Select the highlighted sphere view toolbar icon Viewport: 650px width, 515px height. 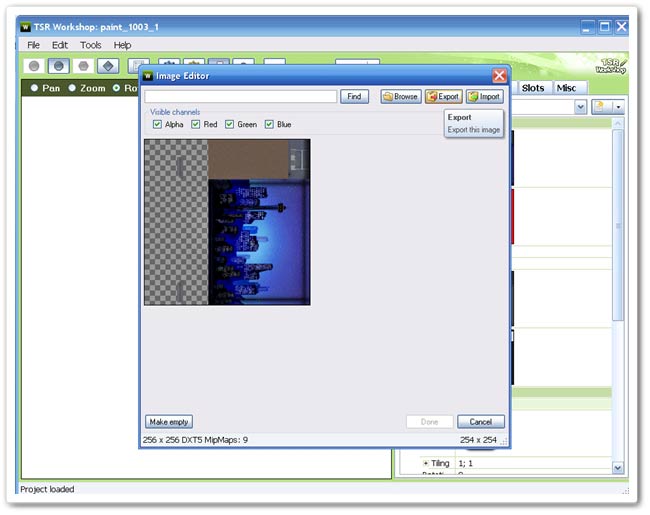pyautogui.click(x=59, y=66)
